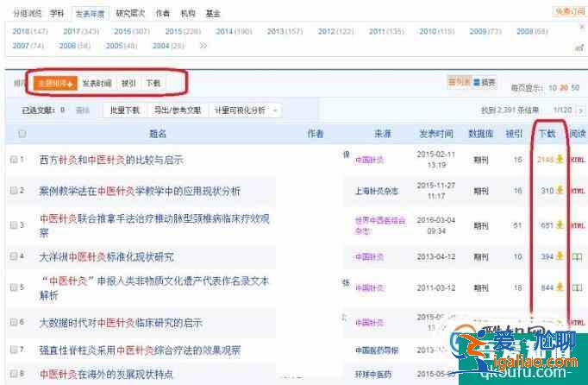The height and width of the screenshot is (385, 588).
Task: Sort by 主题排序 descending
Action: click(x=55, y=83)
